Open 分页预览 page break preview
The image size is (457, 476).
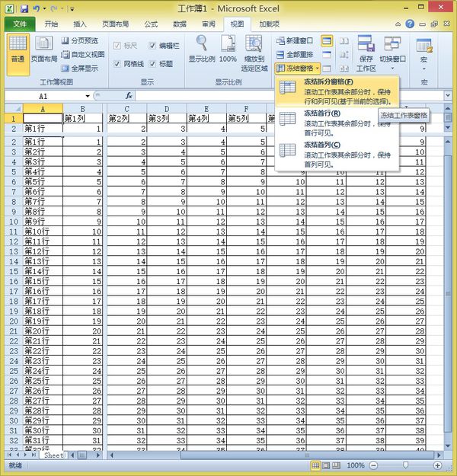[x=80, y=40]
